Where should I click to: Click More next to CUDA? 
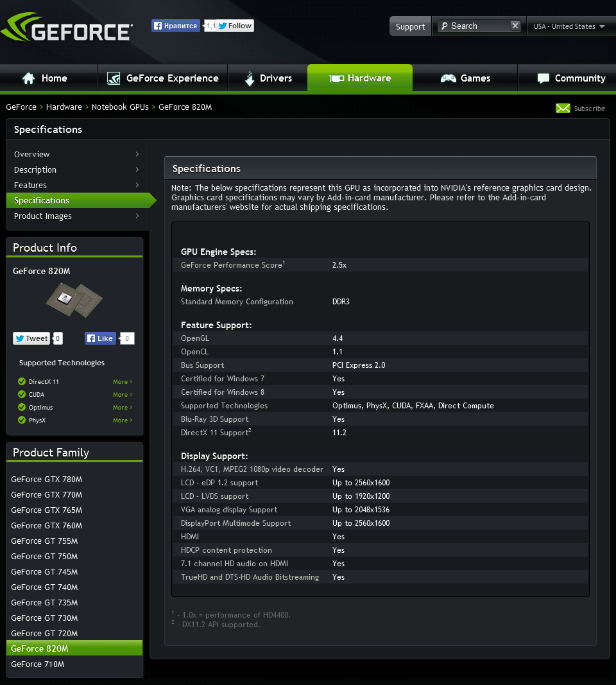click(123, 394)
